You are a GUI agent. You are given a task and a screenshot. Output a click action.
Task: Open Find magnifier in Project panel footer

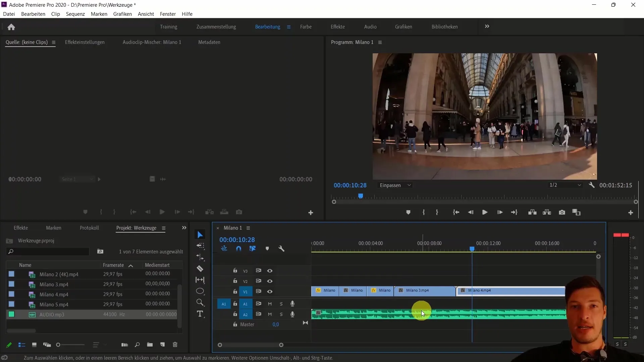pyautogui.click(x=137, y=345)
